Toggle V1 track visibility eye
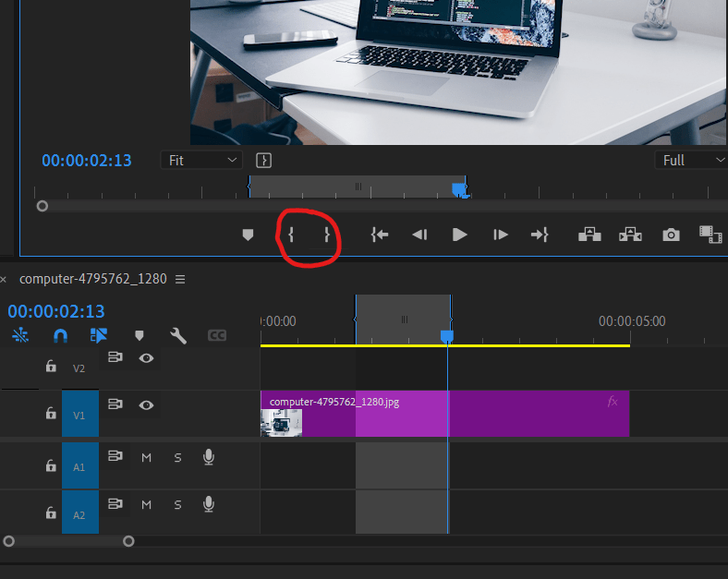 (x=146, y=404)
